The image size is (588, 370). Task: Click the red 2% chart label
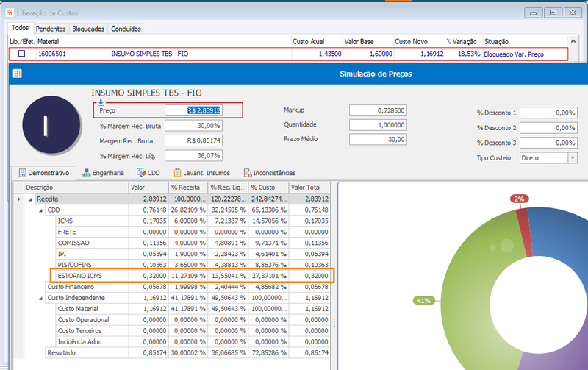tap(519, 199)
